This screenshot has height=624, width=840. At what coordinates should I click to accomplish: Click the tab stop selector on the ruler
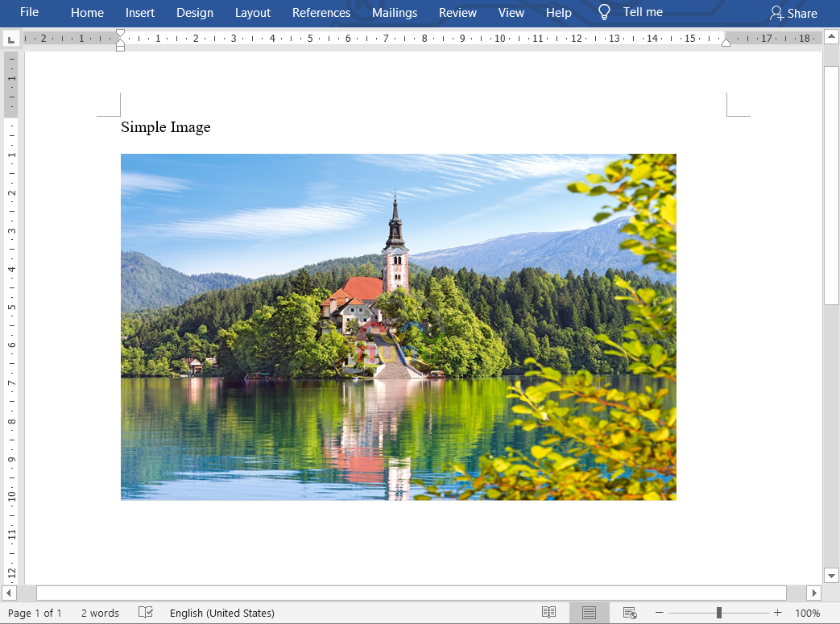tap(11, 37)
